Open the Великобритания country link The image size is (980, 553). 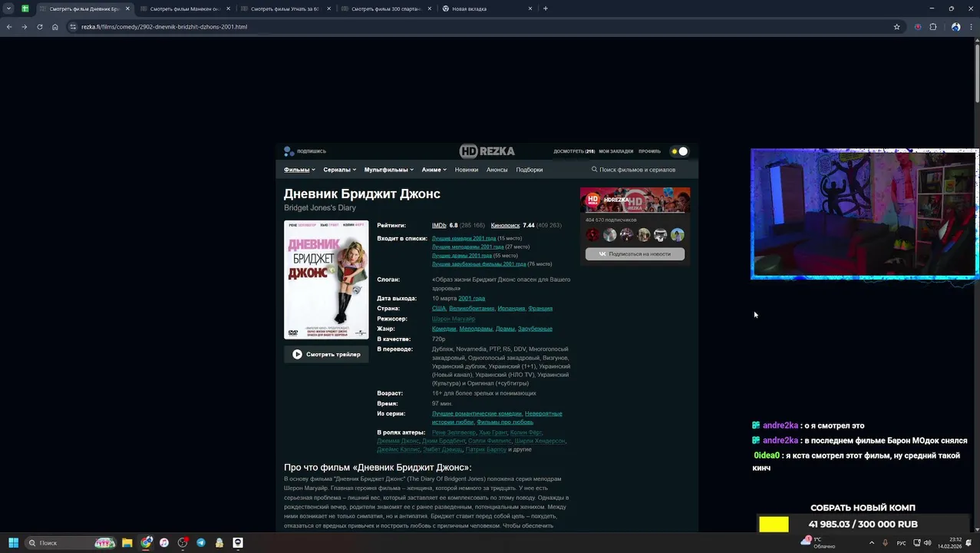click(471, 308)
